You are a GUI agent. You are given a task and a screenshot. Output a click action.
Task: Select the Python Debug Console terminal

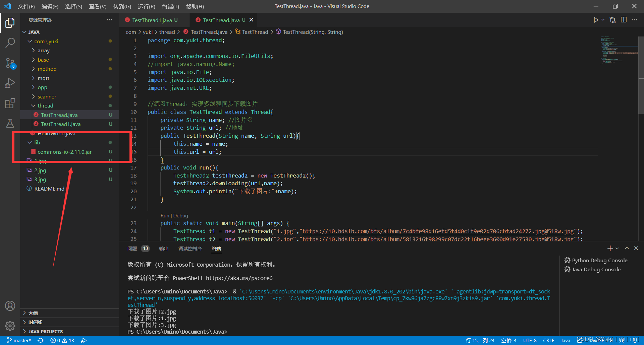click(596, 260)
